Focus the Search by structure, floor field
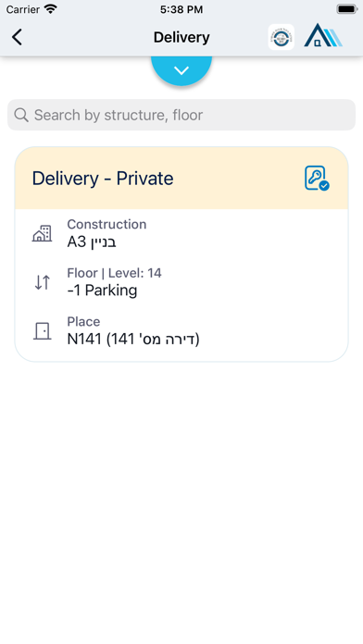Viewport: 363px width, 644px height. [x=181, y=115]
